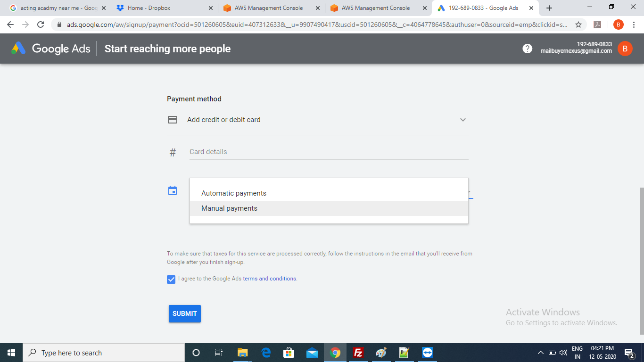Open the terms and conditions link
Screen dimensions: 644x362
(x=270, y=279)
